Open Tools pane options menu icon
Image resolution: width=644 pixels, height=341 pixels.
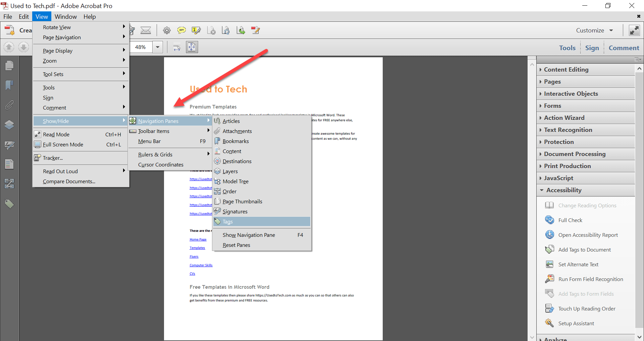point(638,59)
